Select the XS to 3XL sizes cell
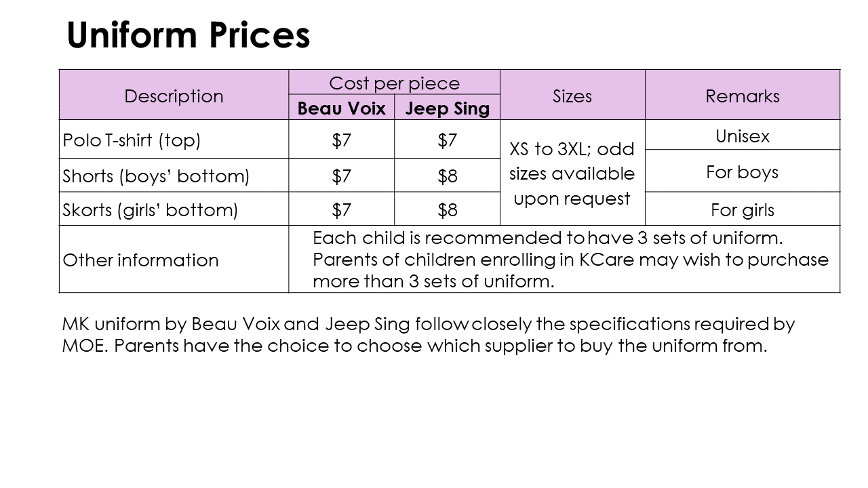 [x=572, y=173]
